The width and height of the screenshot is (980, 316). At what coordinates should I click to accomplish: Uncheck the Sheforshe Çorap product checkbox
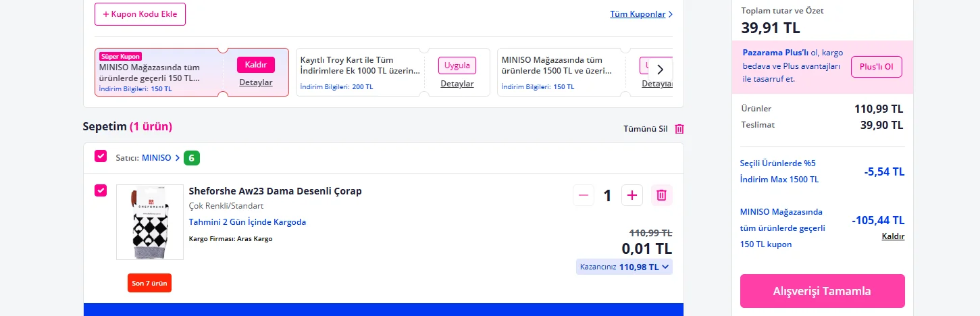(x=101, y=190)
